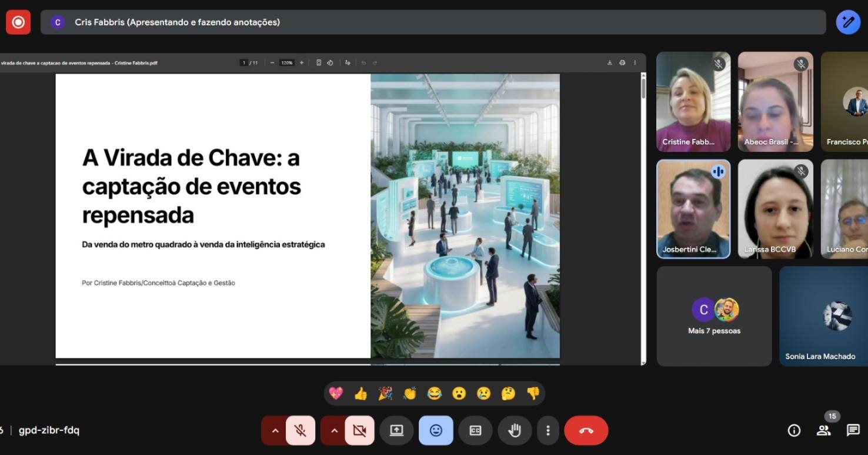
Task: Unmute the microphone
Action: click(301, 430)
